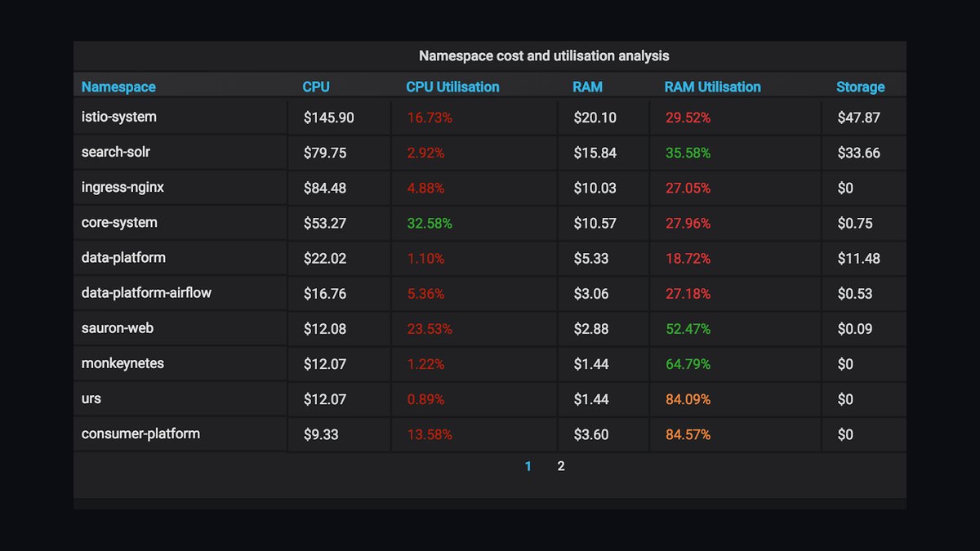
Task: Open panel title Namespace cost and utilisation analysis
Action: [x=544, y=56]
